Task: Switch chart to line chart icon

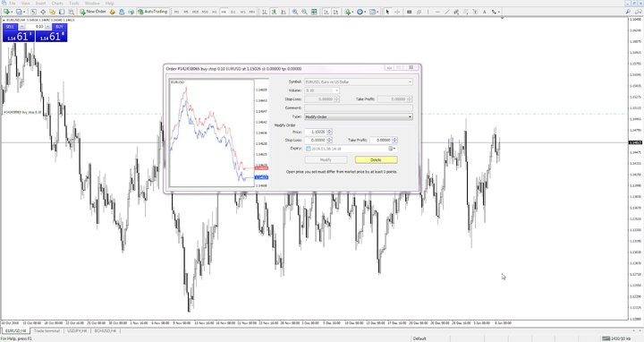Action: point(284,12)
